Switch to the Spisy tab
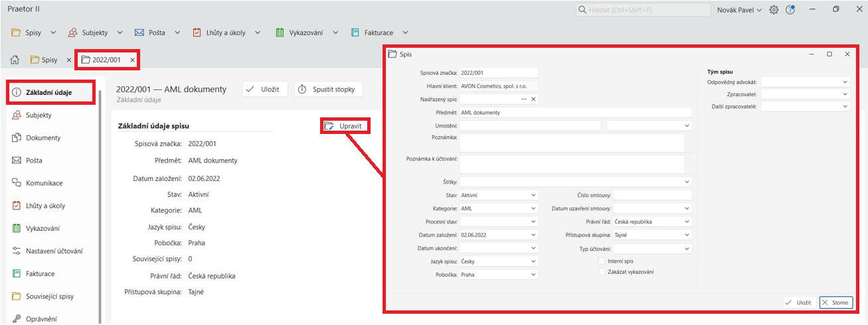 pyautogui.click(x=48, y=60)
